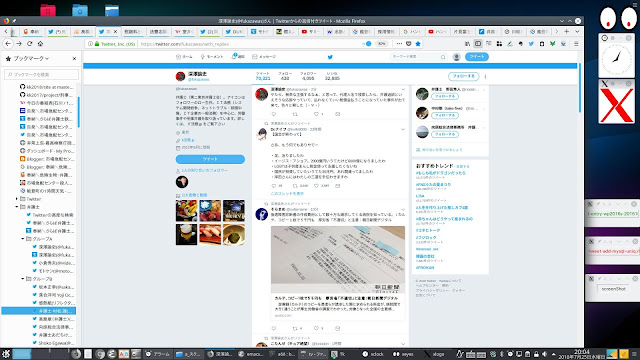Collapse the グループB bookmark folder
The height and width of the screenshot is (360, 640).
23,279
